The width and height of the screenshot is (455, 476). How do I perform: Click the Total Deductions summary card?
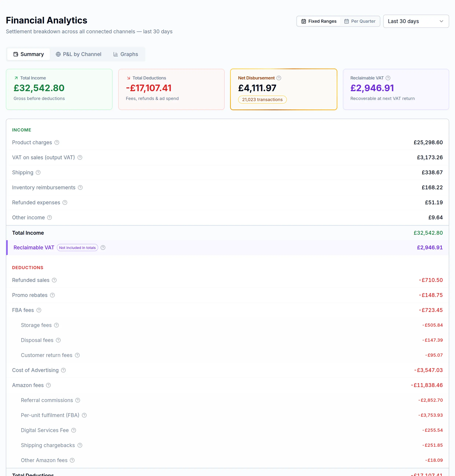coord(171,89)
